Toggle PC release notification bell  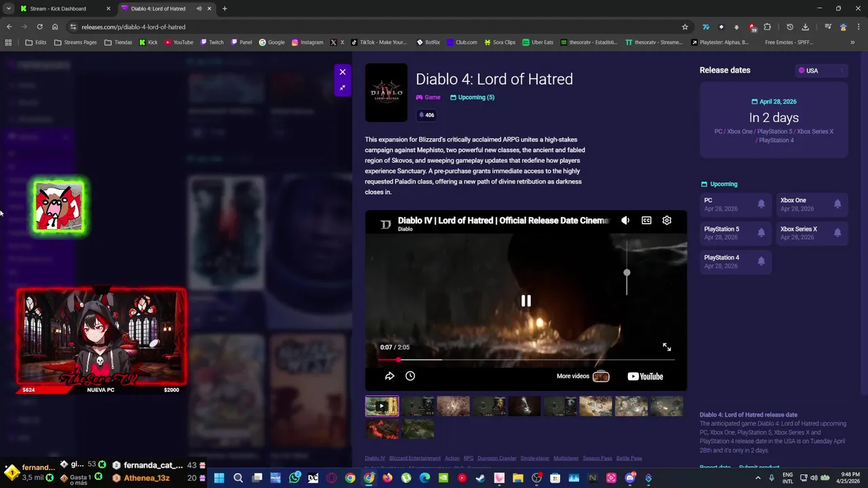(x=761, y=204)
